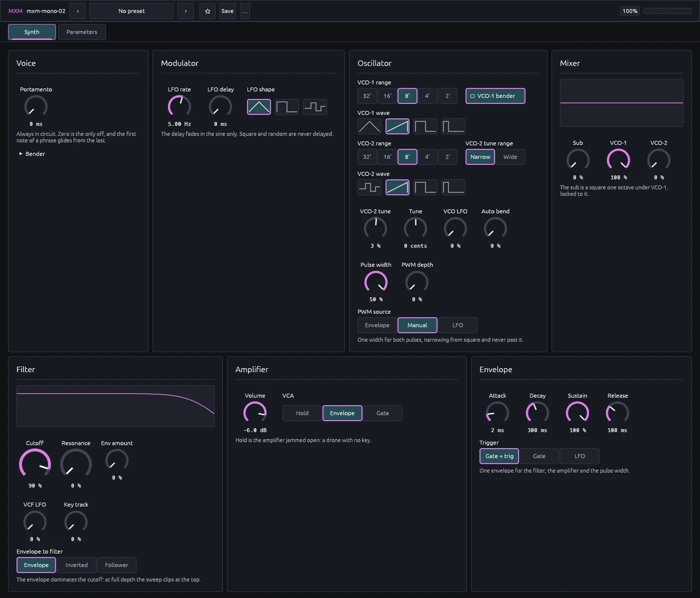Image resolution: width=700 pixels, height=598 pixels.
Task: Click the Pulse width knob
Action: tap(376, 282)
